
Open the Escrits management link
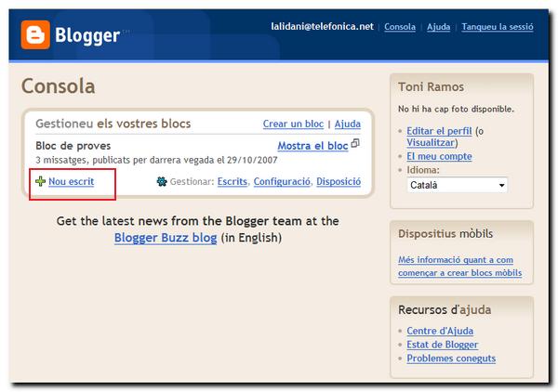232,181
